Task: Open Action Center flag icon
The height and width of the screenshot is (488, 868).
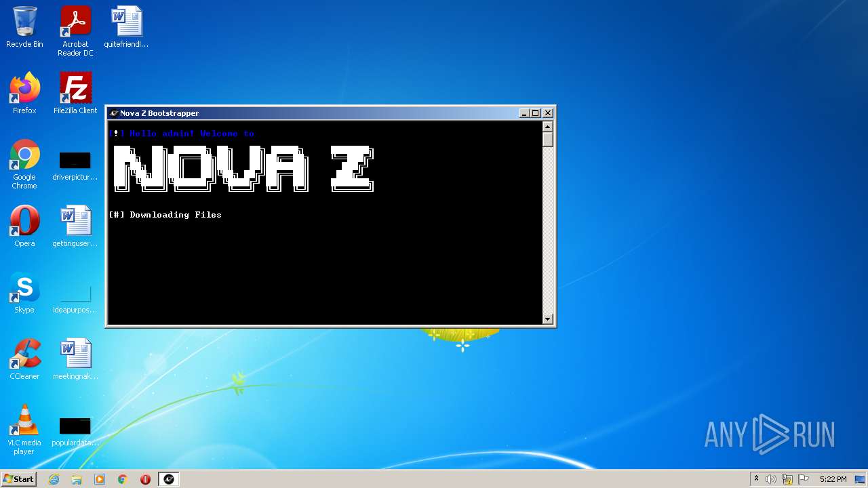Action: (804, 479)
